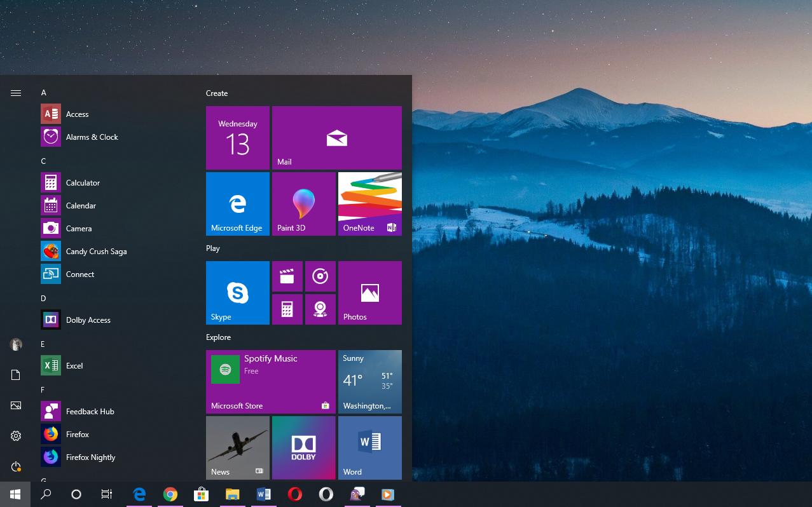Image resolution: width=812 pixels, height=507 pixels.
Task: Open Chrome from the taskbar
Action: 170,494
